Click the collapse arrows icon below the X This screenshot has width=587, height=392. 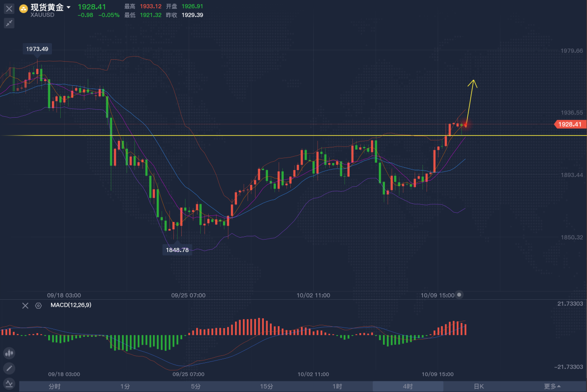tap(9, 23)
